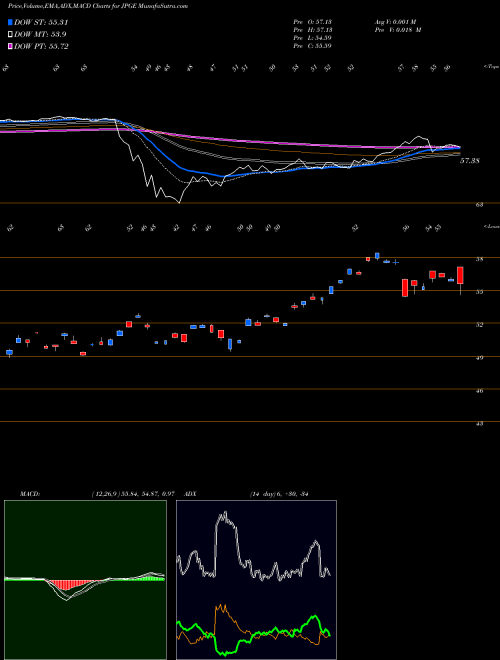Click the magenta DOW PT legend swatch
500x660 pixels.
tap(11, 46)
